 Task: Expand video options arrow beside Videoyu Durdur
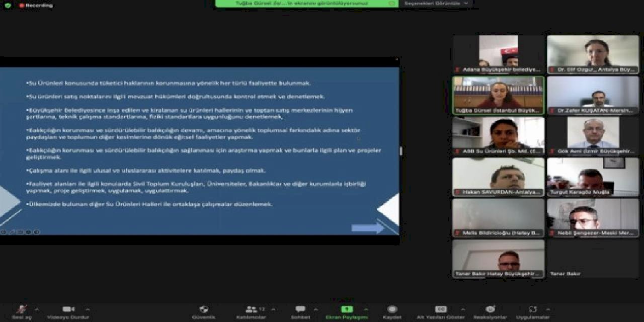[88, 309]
